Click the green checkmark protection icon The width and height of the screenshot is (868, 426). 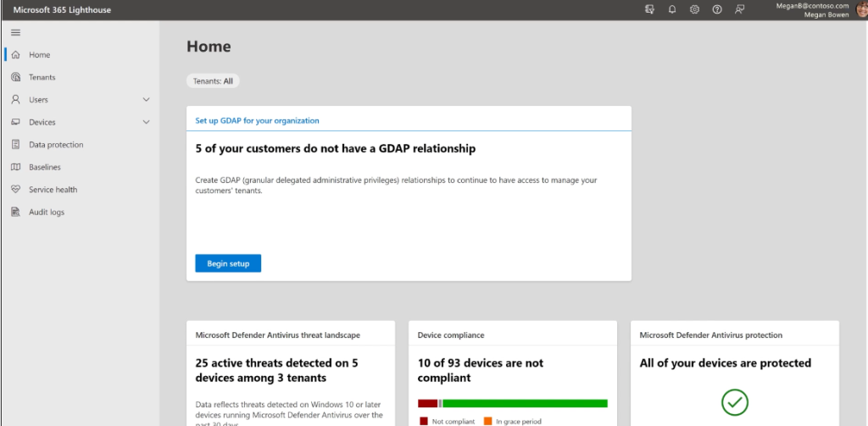pyautogui.click(x=735, y=402)
